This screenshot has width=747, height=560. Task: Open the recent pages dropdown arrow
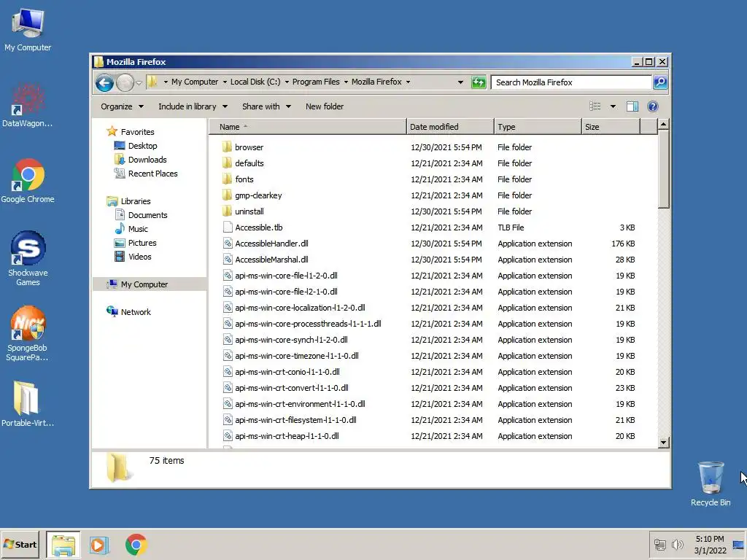tap(139, 83)
